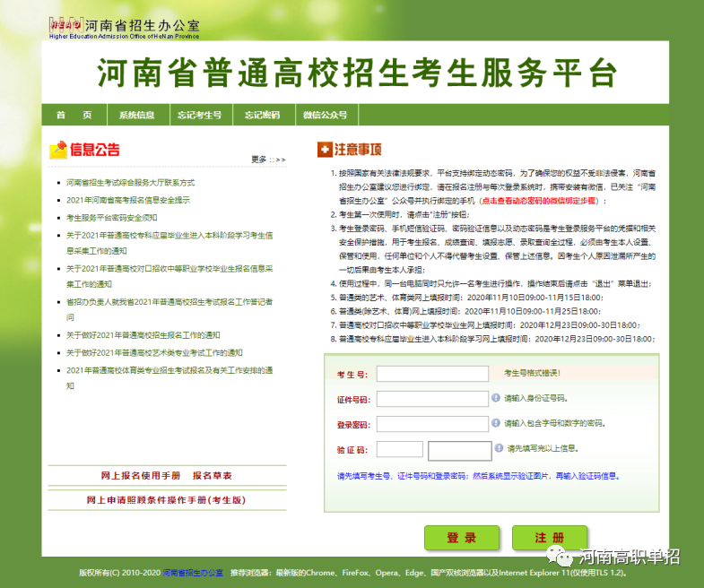
Task: Open the 体育类专业招生考试报名 notice link
Action: [x=169, y=378]
